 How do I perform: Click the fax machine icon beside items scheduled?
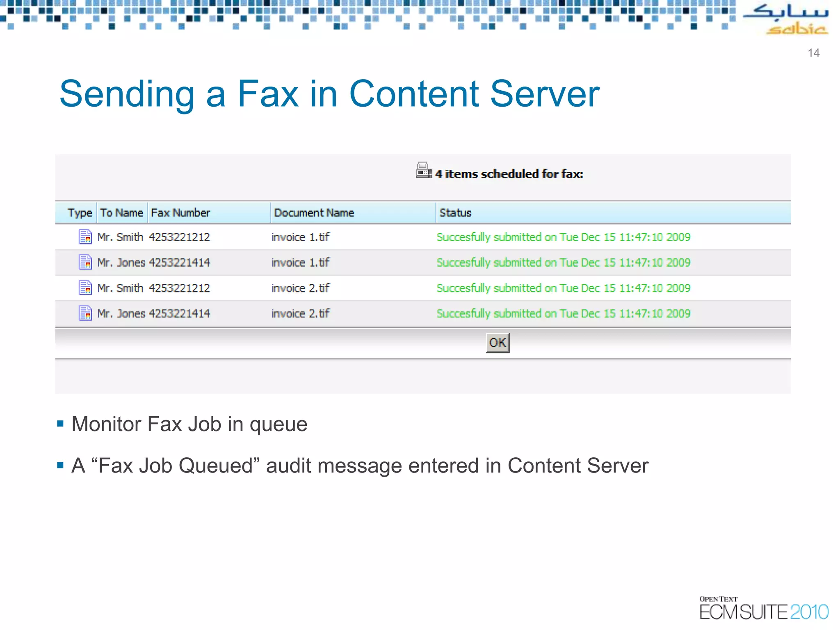click(423, 170)
